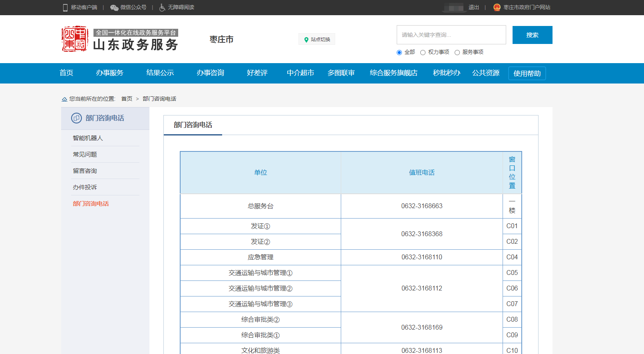Click the 使用帮助 button
This screenshot has height=354, width=644.
pyautogui.click(x=527, y=74)
